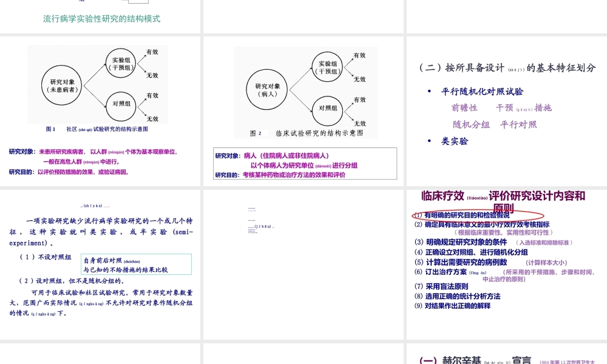Select the 图1 社区试验研究的结构示意图 caption
This screenshot has width=607, height=364.
click(x=97, y=129)
